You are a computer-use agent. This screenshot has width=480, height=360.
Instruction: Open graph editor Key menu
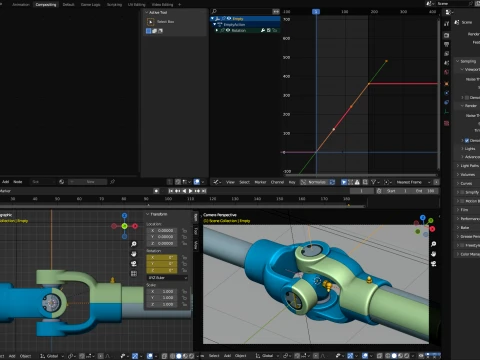pyautogui.click(x=292, y=182)
